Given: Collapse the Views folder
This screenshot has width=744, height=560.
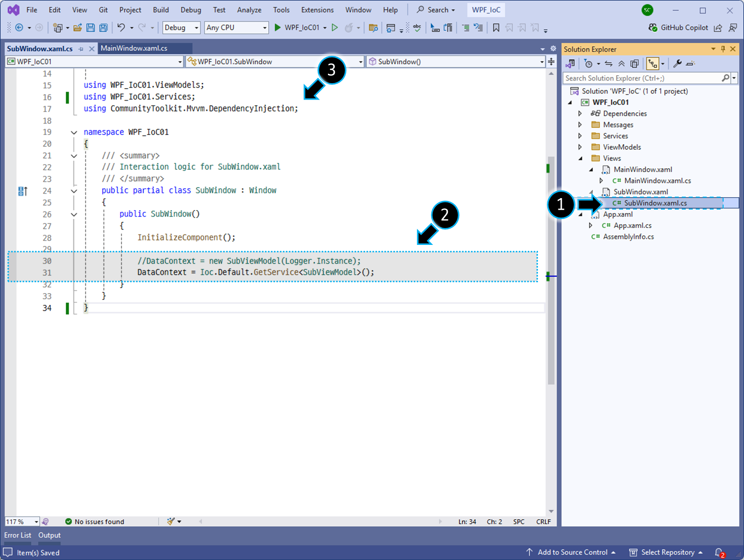Looking at the screenshot, I should click(580, 158).
